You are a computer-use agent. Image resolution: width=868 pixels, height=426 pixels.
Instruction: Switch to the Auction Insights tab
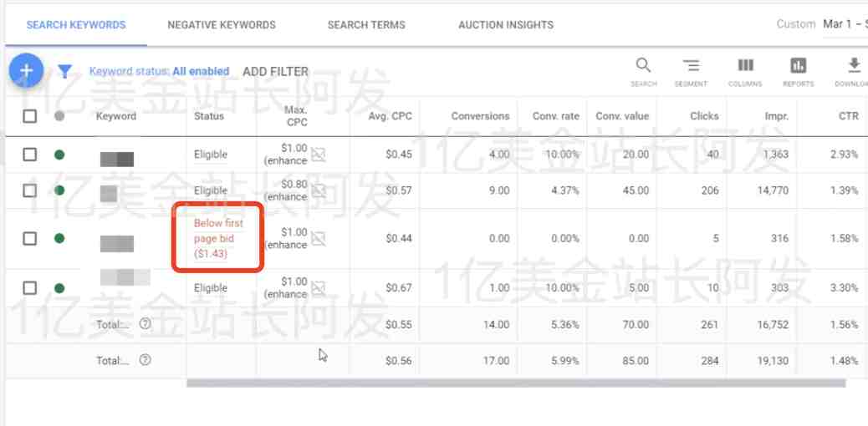pyautogui.click(x=506, y=25)
